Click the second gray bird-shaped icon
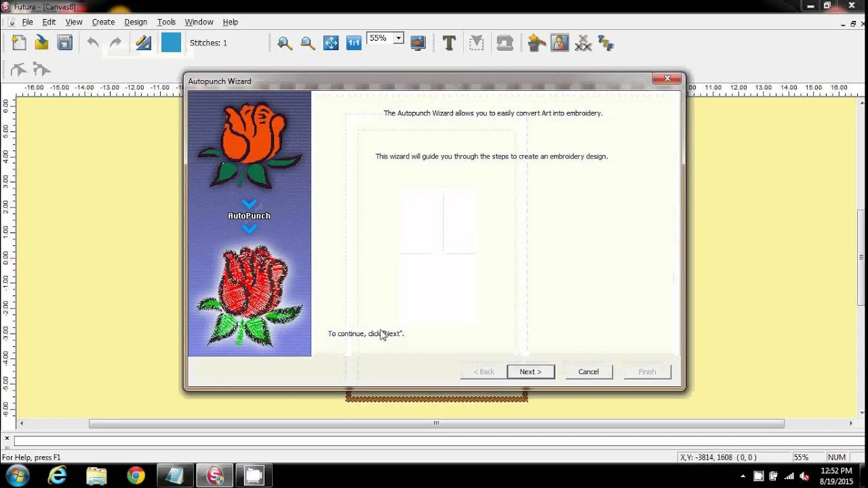 [41, 69]
